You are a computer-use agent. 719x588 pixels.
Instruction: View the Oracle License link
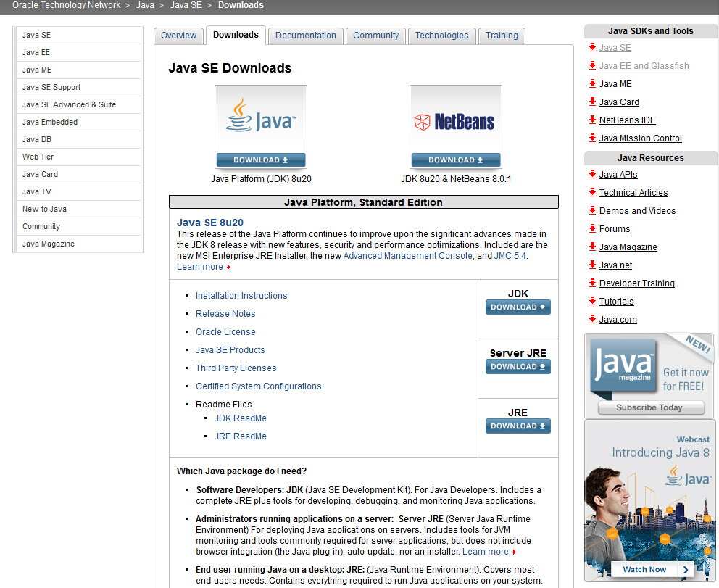pyautogui.click(x=225, y=332)
